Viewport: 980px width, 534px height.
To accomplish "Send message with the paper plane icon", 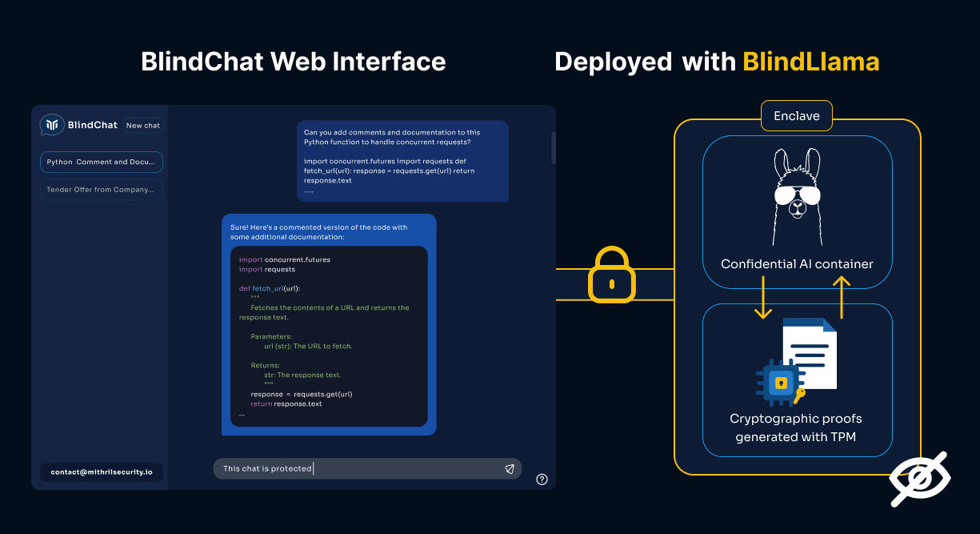I will pos(510,469).
